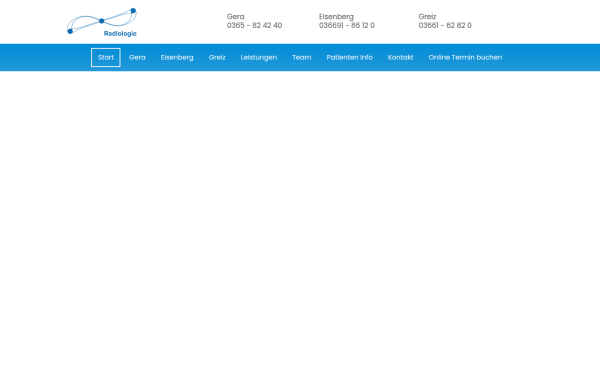Open the Kontakt page
Viewport: 600px width, 375px height.
[x=400, y=57]
